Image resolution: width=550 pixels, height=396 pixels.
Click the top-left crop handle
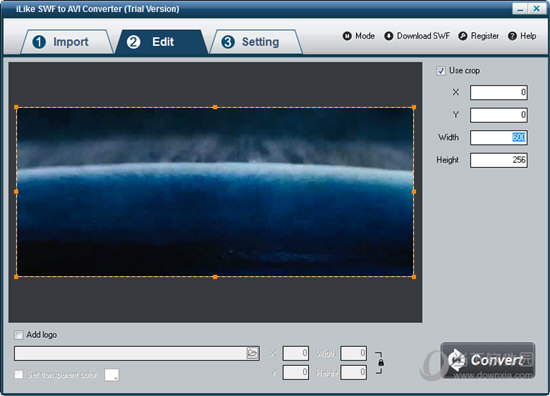[16, 107]
